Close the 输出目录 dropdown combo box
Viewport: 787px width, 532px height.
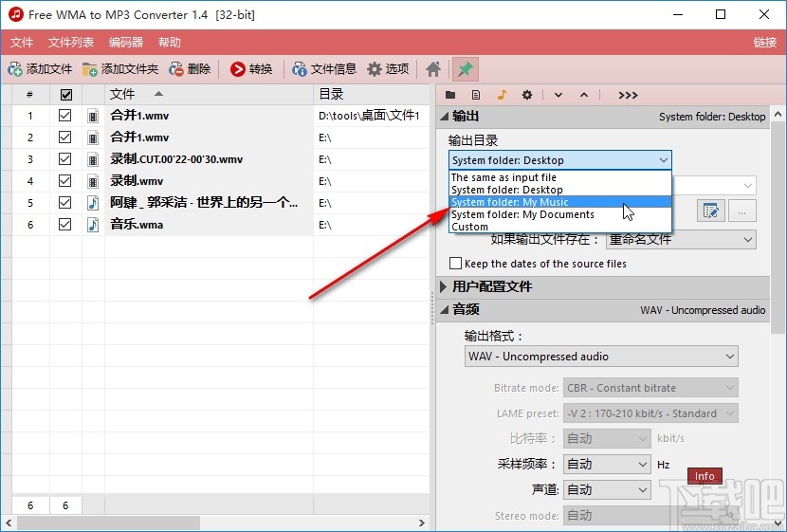click(560, 160)
